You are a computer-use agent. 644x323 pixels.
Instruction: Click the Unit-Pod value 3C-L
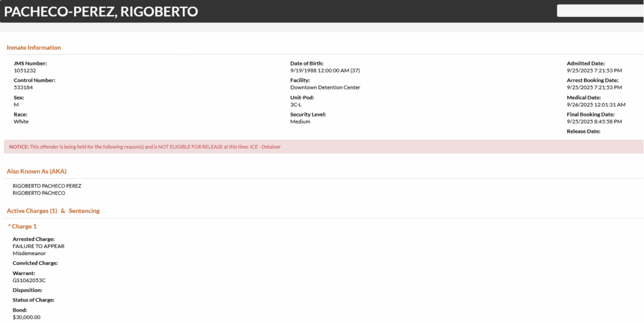pos(296,105)
